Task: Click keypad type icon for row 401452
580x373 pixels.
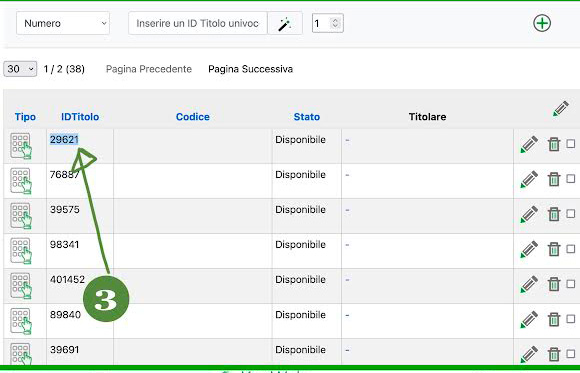Action: click(x=21, y=286)
